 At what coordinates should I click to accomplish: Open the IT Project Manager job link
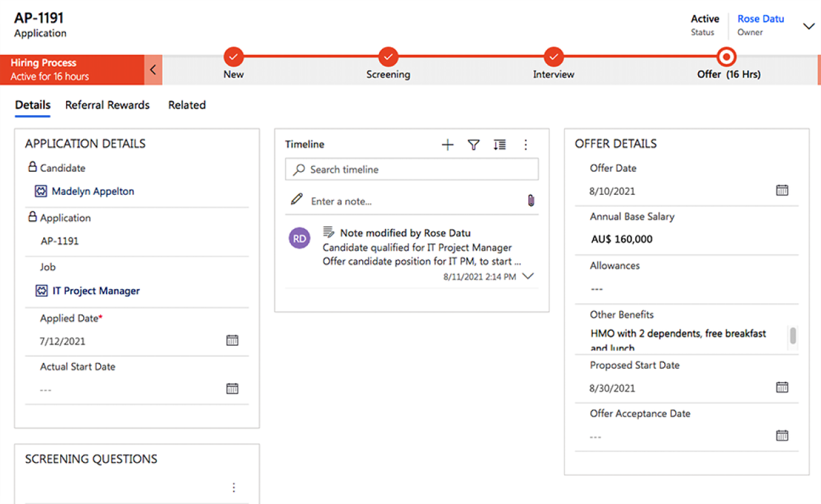(96, 291)
